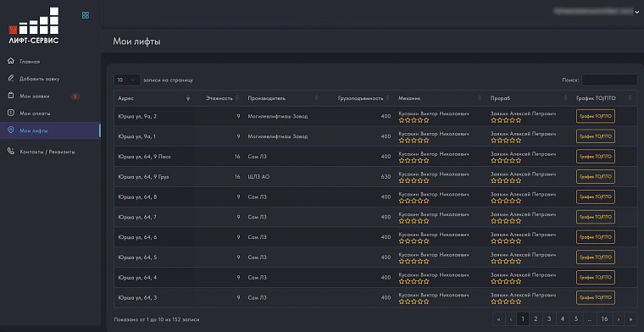Open График ТО/ПТО for Юрша ул, 64, 9 Пасс

[596, 157]
